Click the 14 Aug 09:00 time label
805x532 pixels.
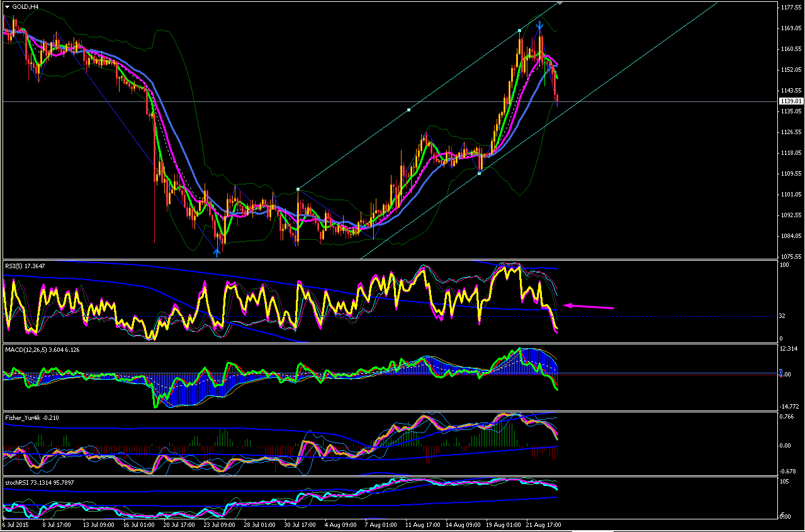point(463,524)
